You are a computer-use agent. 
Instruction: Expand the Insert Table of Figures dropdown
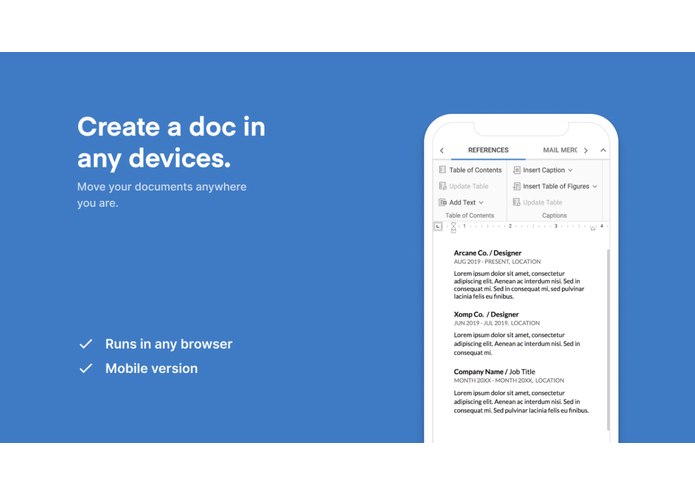tap(595, 187)
